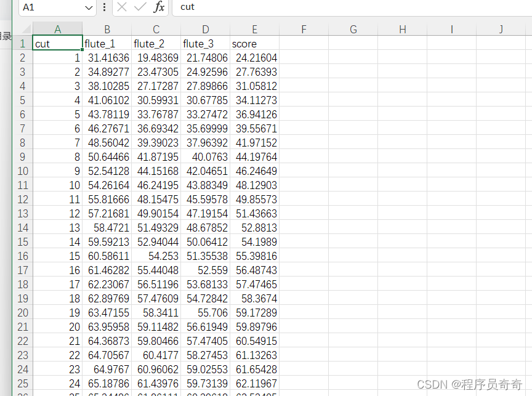Viewport: 532px width, 396px height.
Task: Click the score header cell
Action: [254, 43]
